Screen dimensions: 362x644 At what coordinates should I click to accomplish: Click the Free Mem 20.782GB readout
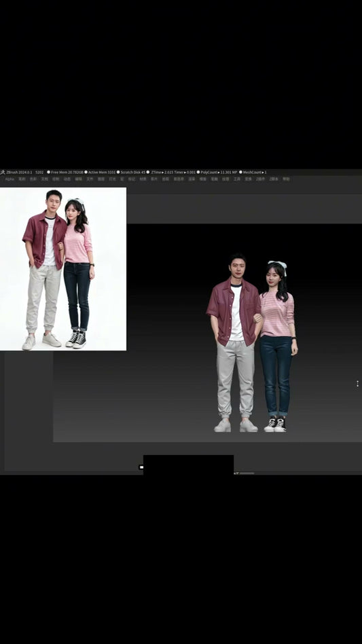pos(67,172)
